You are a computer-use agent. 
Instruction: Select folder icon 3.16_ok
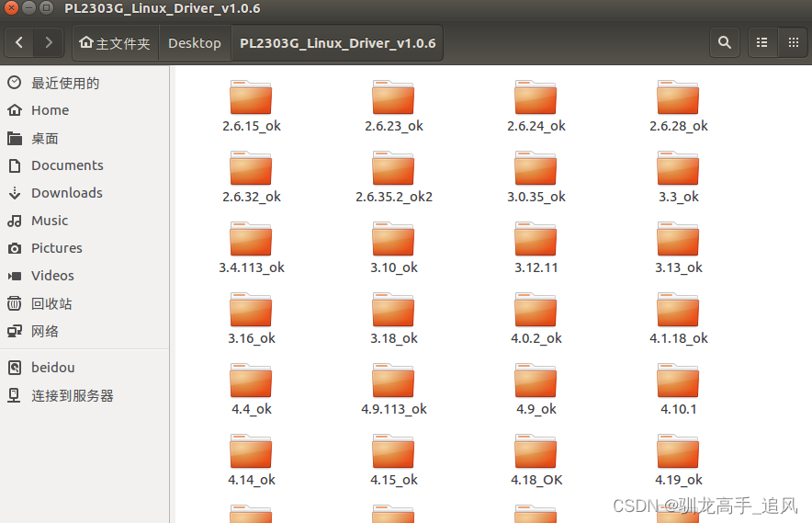(251, 310)
